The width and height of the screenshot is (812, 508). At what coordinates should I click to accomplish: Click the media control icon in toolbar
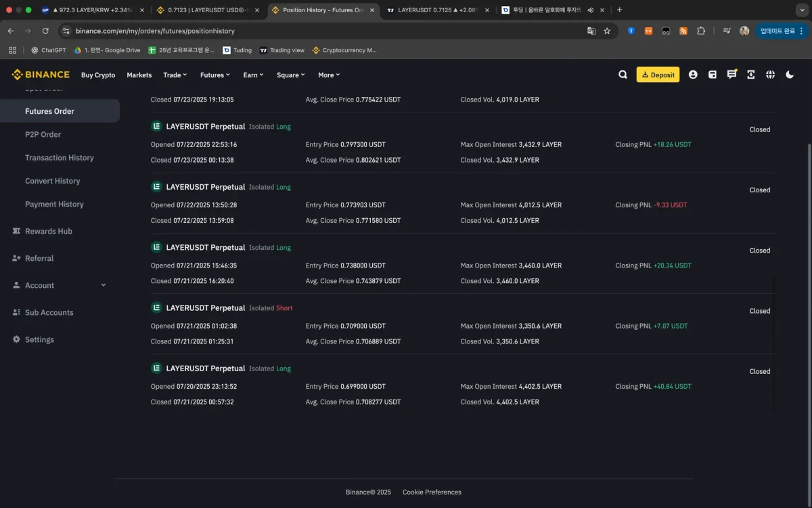tap(727, 30)
